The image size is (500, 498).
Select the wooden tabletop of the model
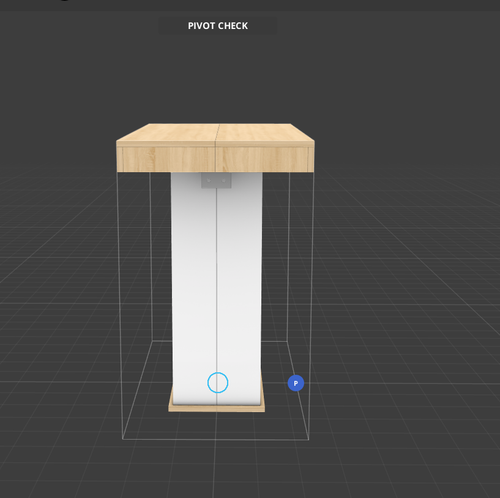215,148
